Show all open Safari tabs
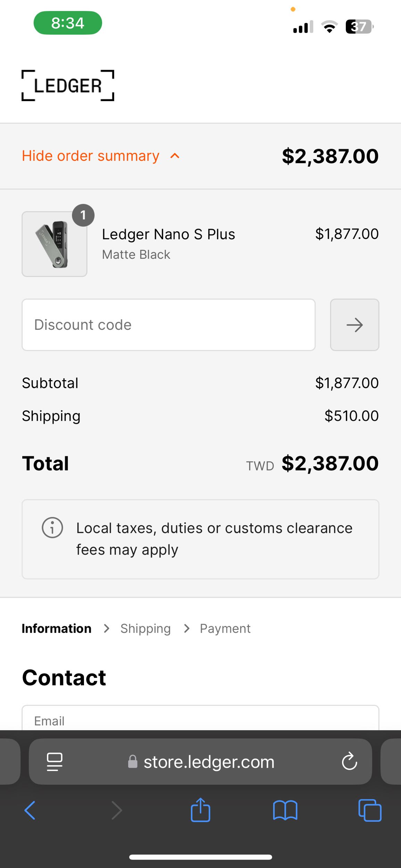401x868 pixels. coord(370,810)
